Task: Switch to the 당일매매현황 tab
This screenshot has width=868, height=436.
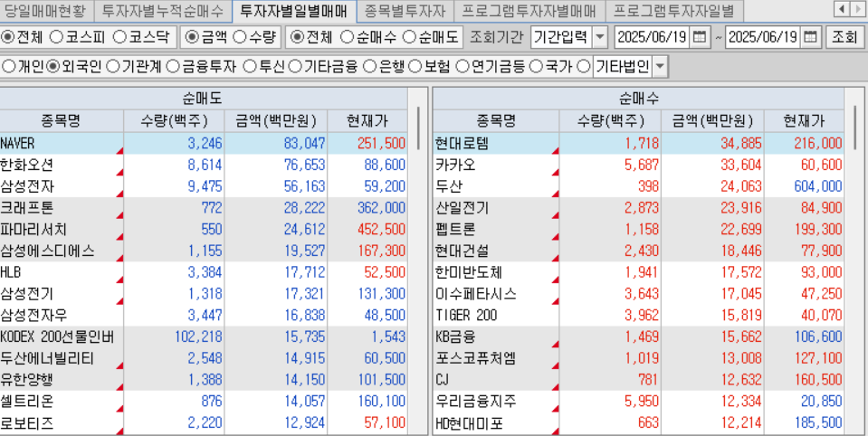Action: coord(45,9)
